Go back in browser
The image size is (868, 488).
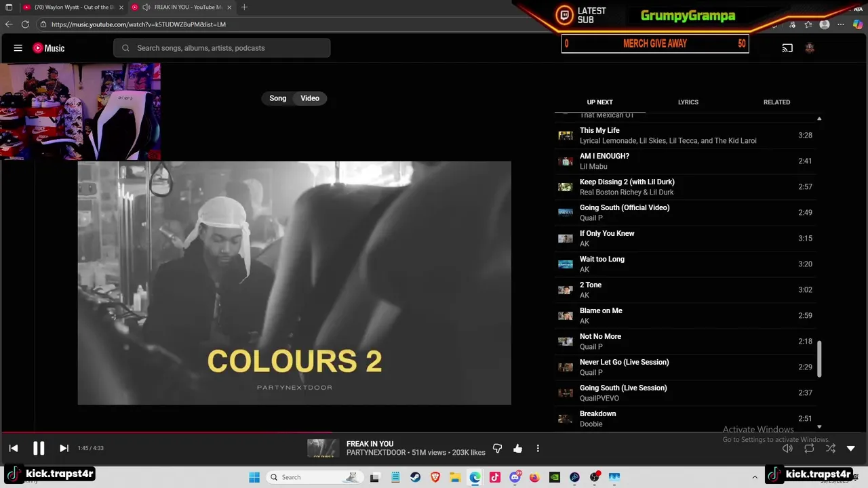9,24
